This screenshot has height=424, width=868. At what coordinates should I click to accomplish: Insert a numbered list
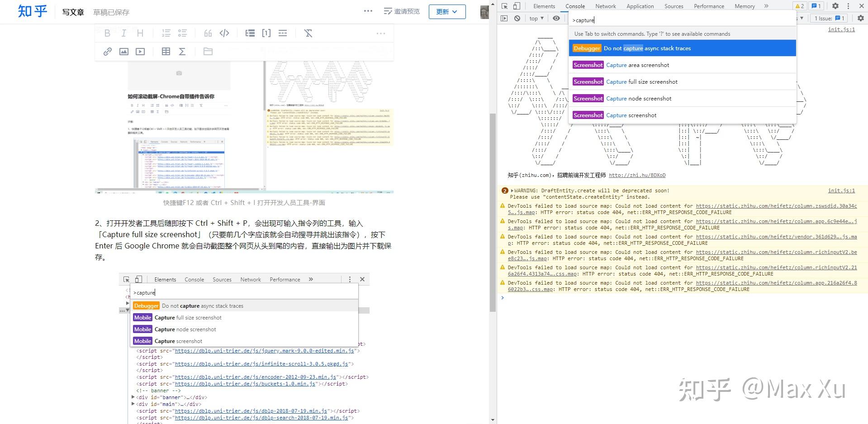[x=166, y=33]
